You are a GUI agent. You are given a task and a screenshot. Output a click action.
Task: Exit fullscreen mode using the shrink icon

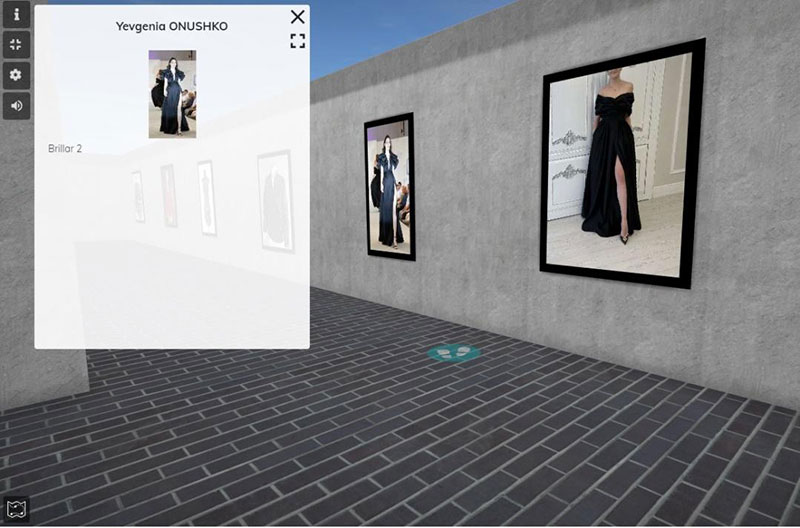tap(16, 45)
